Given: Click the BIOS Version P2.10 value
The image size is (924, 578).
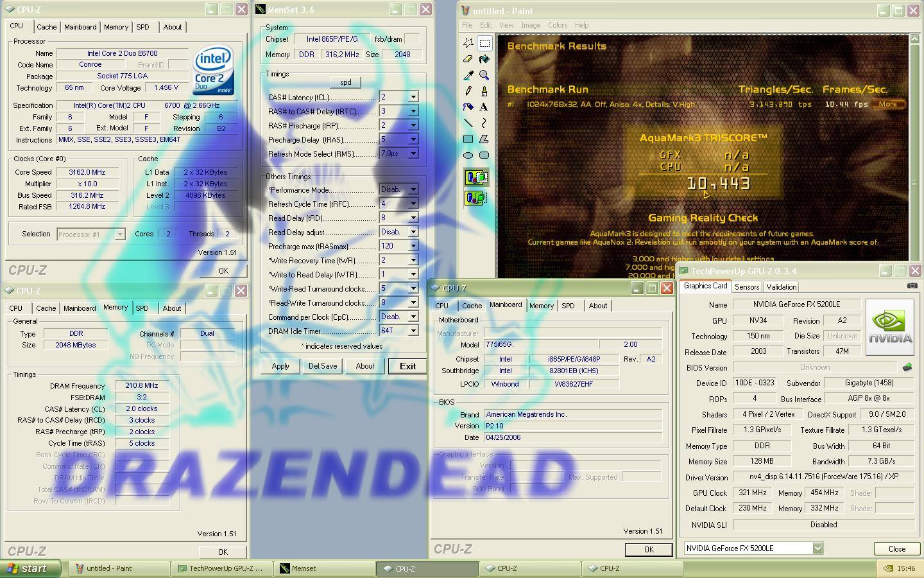Looking at the screenshot, I should (x=573, y=426).
